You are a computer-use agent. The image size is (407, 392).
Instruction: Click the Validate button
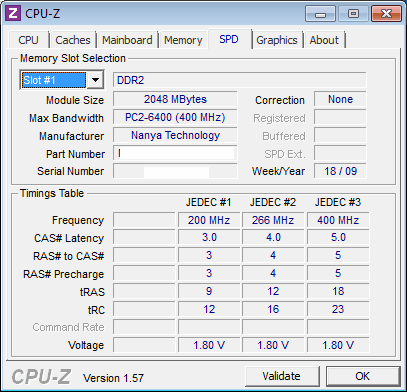(x=281, y=376)
